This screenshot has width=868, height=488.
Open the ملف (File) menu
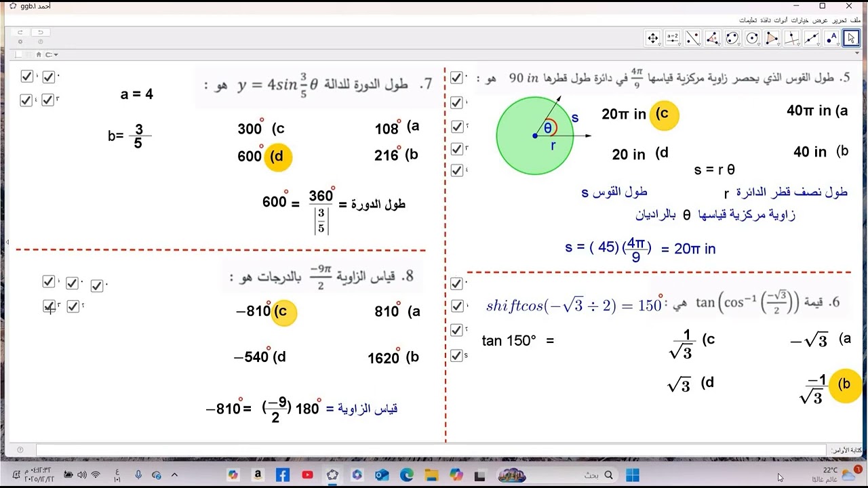coord(855,20)
